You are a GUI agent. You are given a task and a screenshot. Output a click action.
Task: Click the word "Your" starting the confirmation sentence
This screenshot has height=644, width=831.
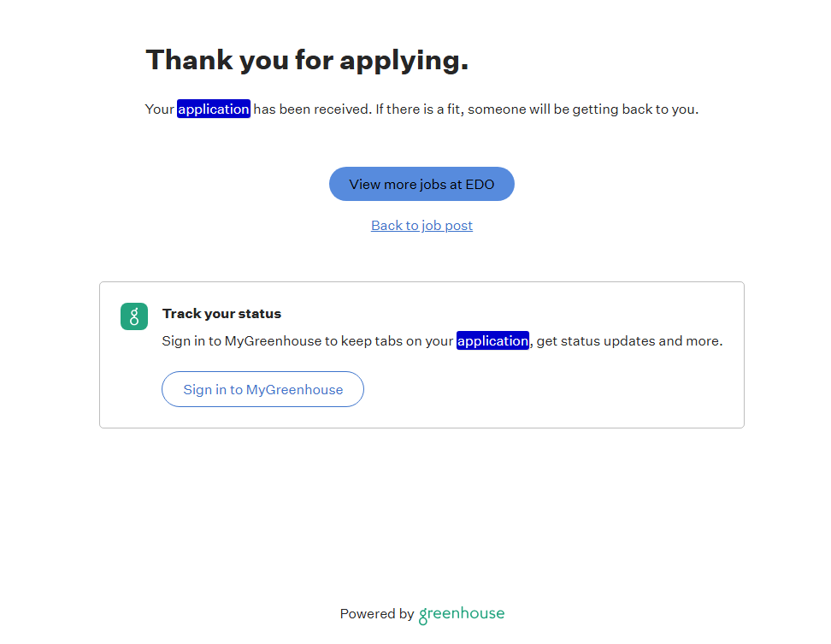tap(160, 109)
